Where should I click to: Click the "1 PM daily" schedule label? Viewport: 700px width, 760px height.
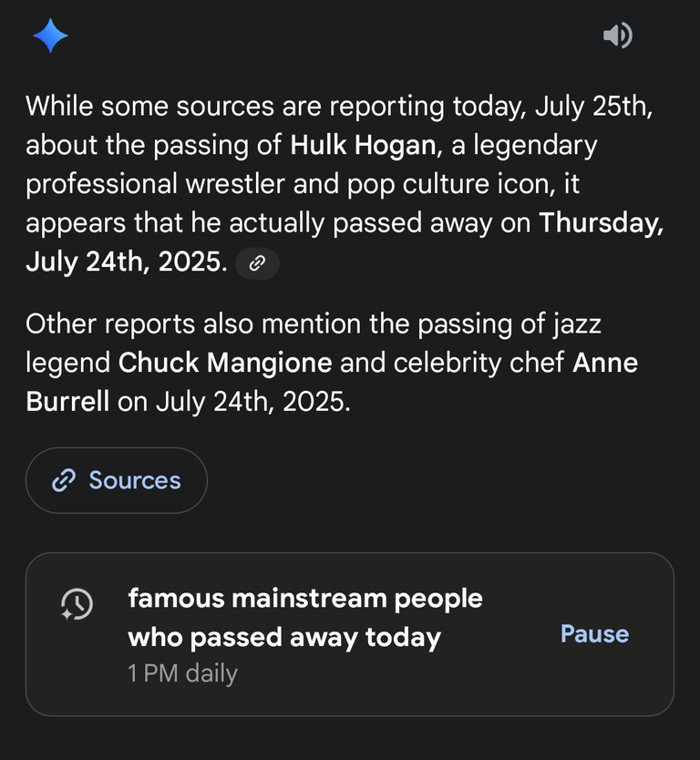pyautogui.click(x=183, y=673)
